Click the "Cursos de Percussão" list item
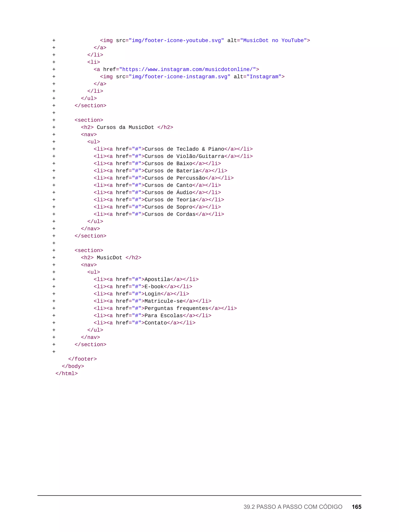Viewport: 399px width, 532px height. click(x=175, y=178)
